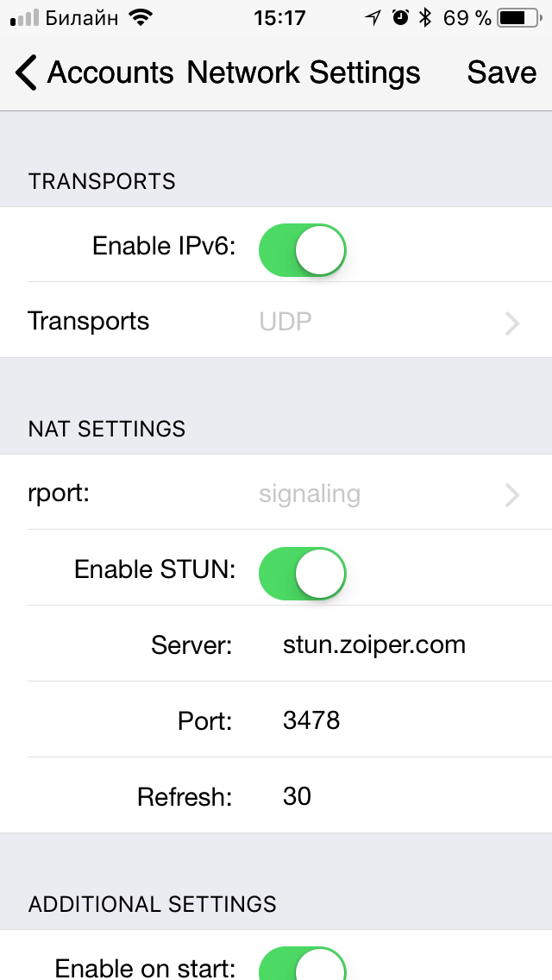Tap the Wi-Fi status icon
The height and width of the screenshot is (980, 552).
tap(141, 18)
